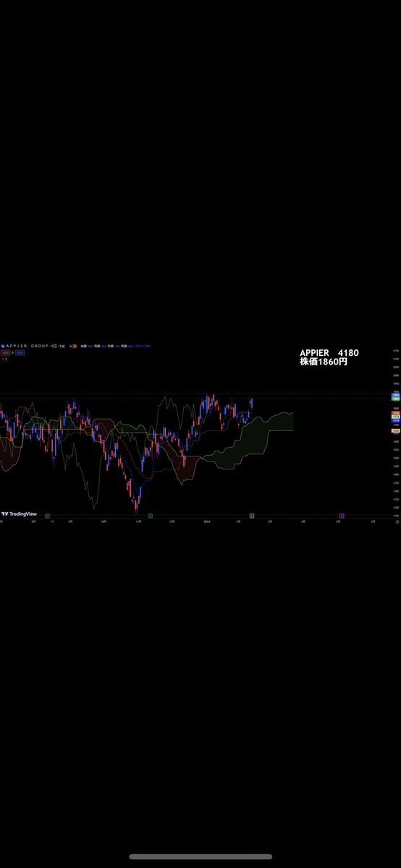The width and height of the screenshot is (401, 868).
Task: Click the green price label on axis
Action: [396, 399]
